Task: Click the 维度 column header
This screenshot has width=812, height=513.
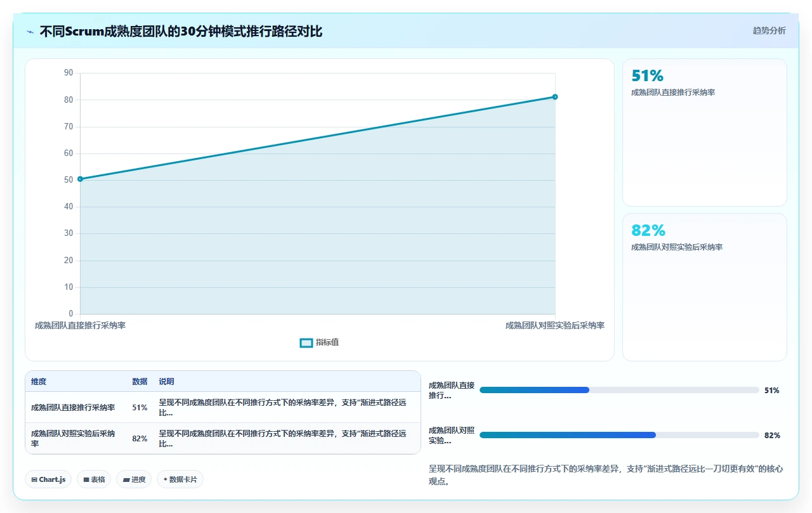Action: 39,382
